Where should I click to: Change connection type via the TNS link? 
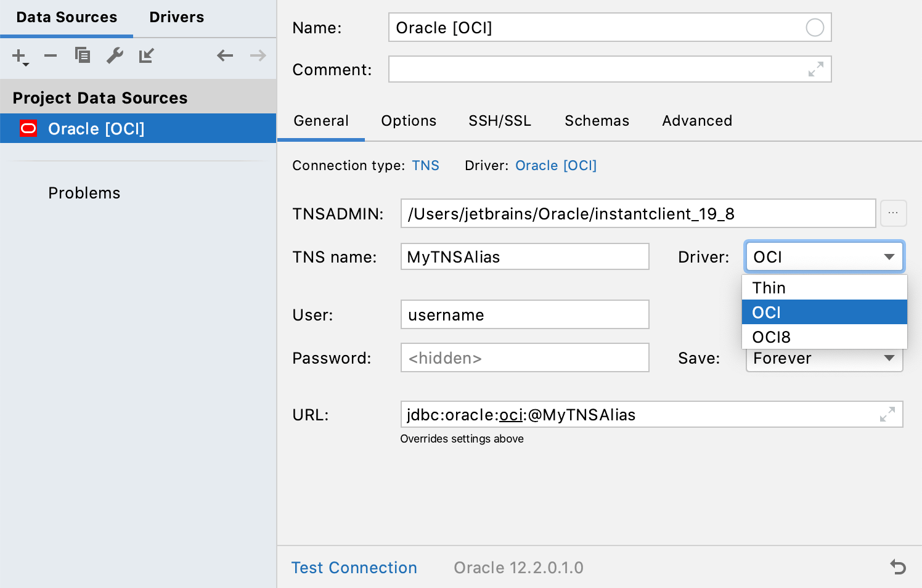point(426,165)
